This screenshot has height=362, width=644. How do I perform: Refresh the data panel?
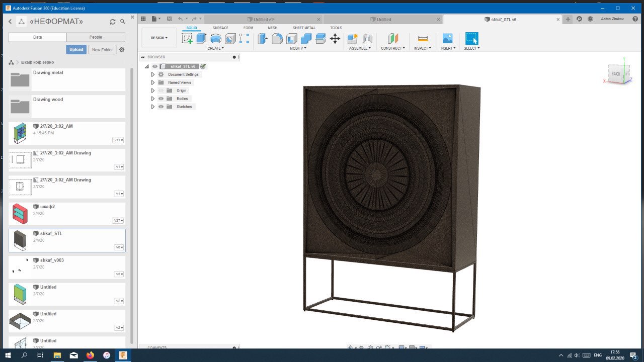tap(113, 22)
